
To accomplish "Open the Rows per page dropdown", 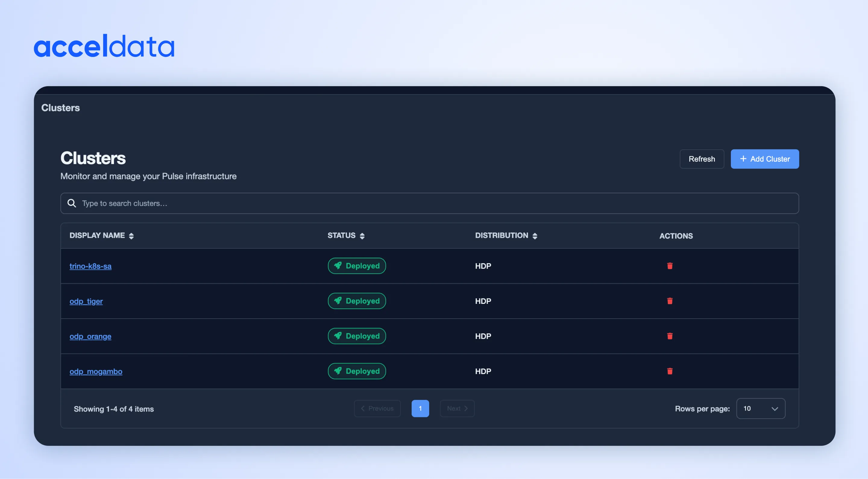I will [761, 408].
